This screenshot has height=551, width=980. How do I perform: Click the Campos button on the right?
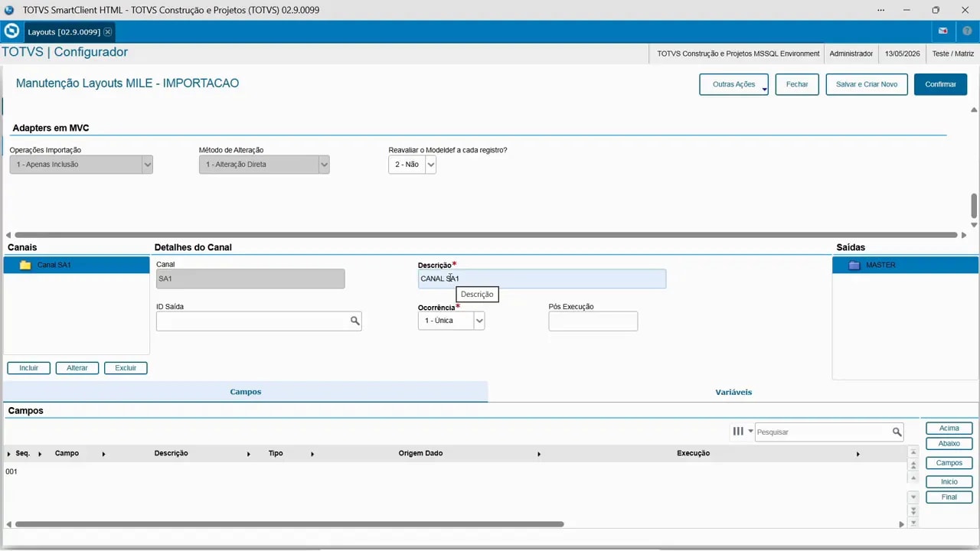click(x=949, y=463)
